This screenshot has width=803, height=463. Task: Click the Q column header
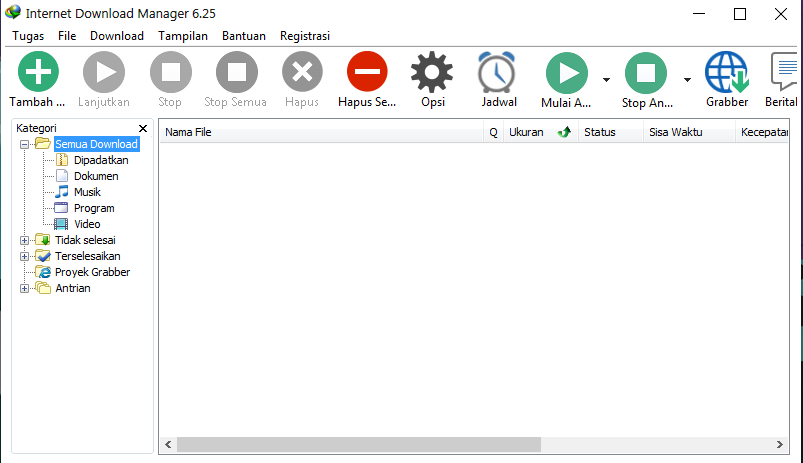coord(493,132)
